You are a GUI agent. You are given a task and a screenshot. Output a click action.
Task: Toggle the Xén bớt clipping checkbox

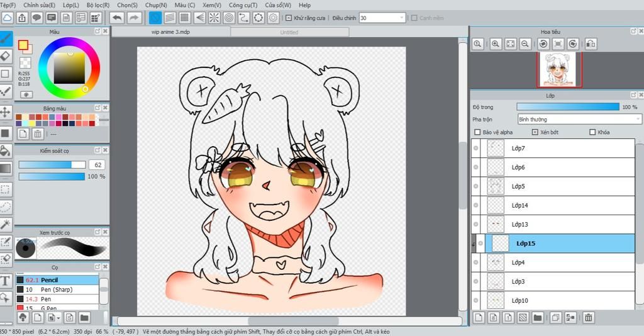[535, 132]
